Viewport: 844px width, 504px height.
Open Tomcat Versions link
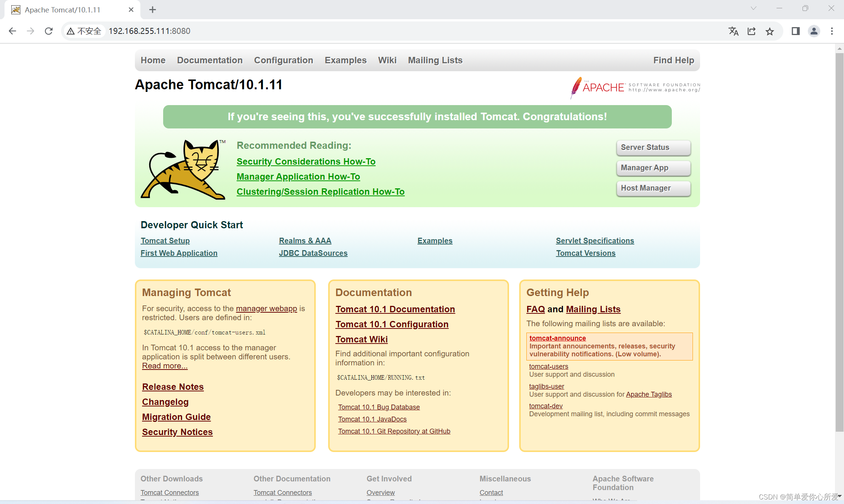pos(586,253)
